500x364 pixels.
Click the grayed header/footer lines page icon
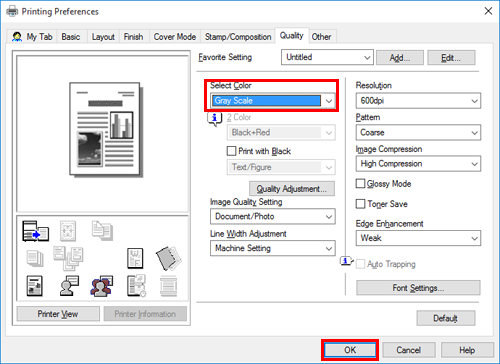[169, 286]
